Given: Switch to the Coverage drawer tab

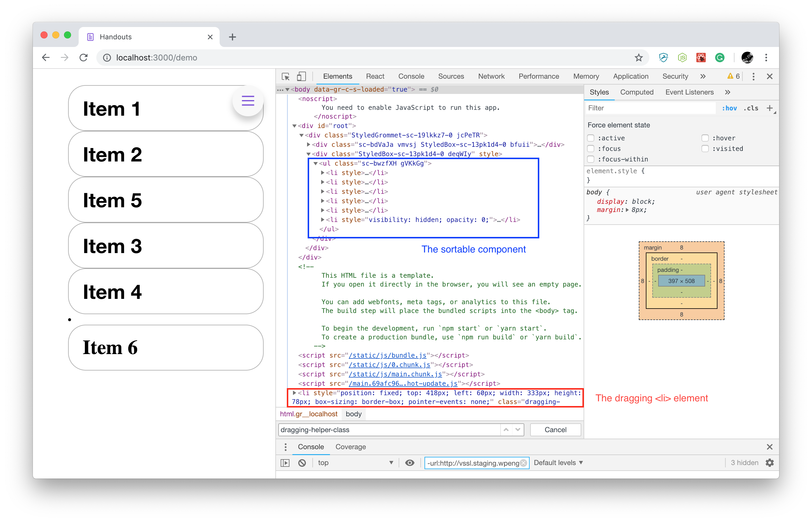Looking at the screenshot, I should (351, 447).
